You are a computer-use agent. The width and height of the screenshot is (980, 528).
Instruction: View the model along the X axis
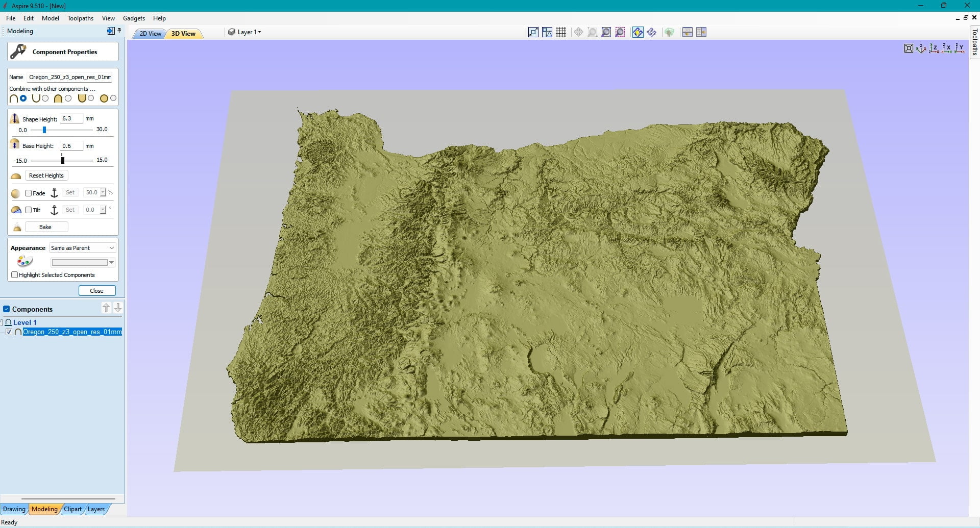(x=947, y=48)
